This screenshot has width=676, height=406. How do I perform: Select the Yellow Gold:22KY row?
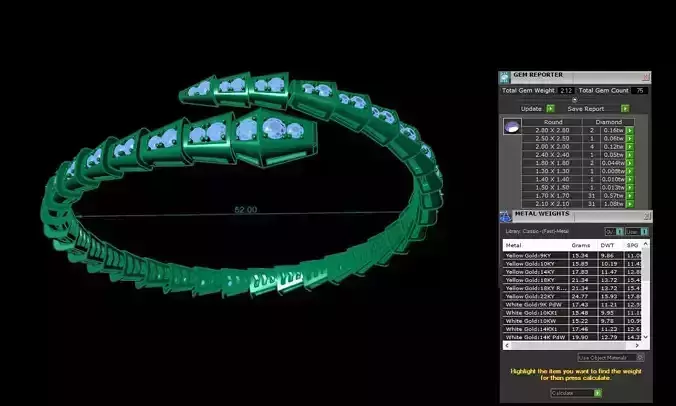pos(572,297)
